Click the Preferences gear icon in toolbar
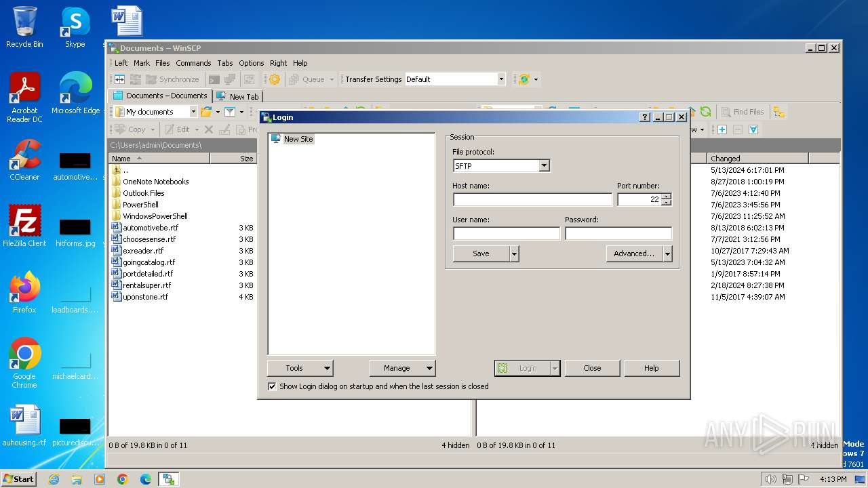The image size is (868, 488). click(x=274, y=79)
